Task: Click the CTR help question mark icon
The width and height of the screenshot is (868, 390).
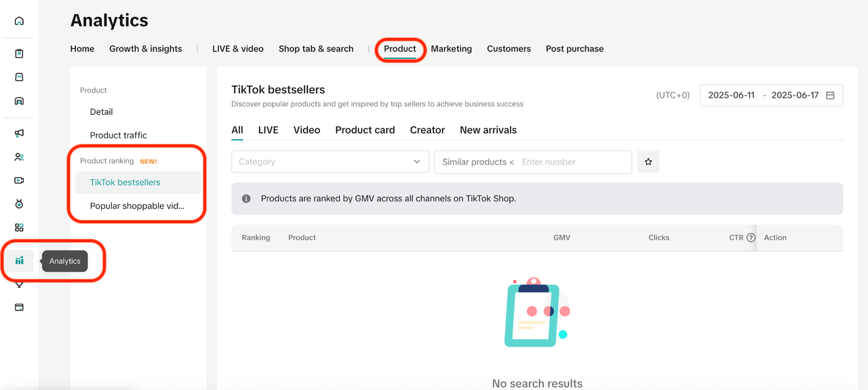Action: click(x=751, y=238)
